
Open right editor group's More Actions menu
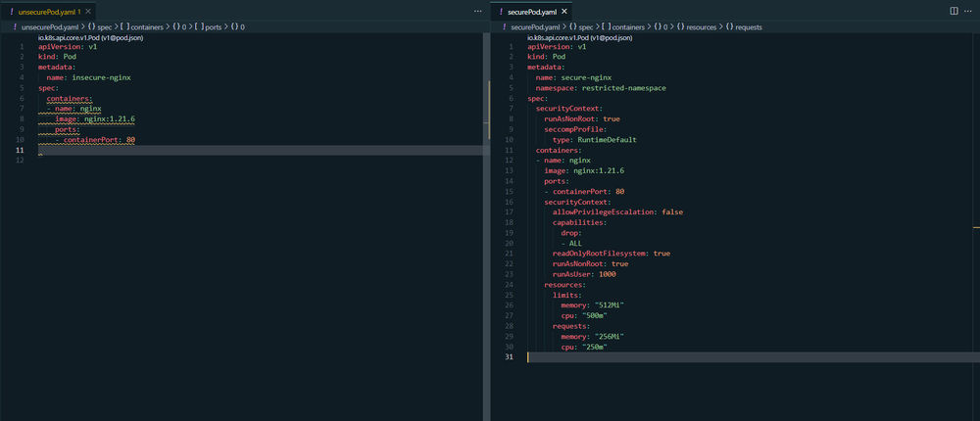click(x=968, y=11)
